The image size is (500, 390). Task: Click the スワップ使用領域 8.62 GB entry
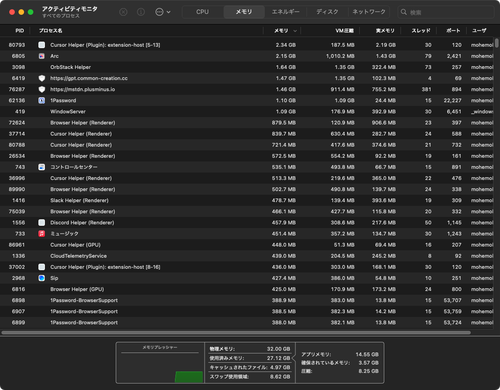click(250, 377)
